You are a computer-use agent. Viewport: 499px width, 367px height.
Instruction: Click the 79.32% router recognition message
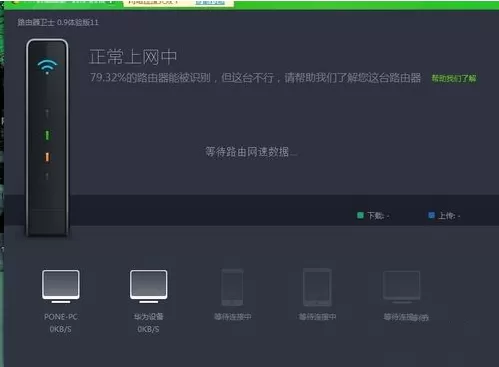tap(255, 78)
